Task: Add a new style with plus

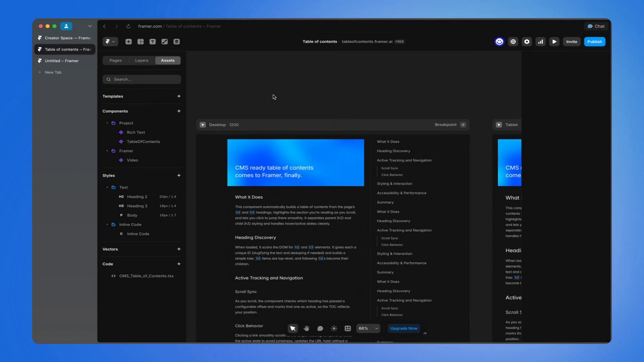Action: [x=179, y=175]
